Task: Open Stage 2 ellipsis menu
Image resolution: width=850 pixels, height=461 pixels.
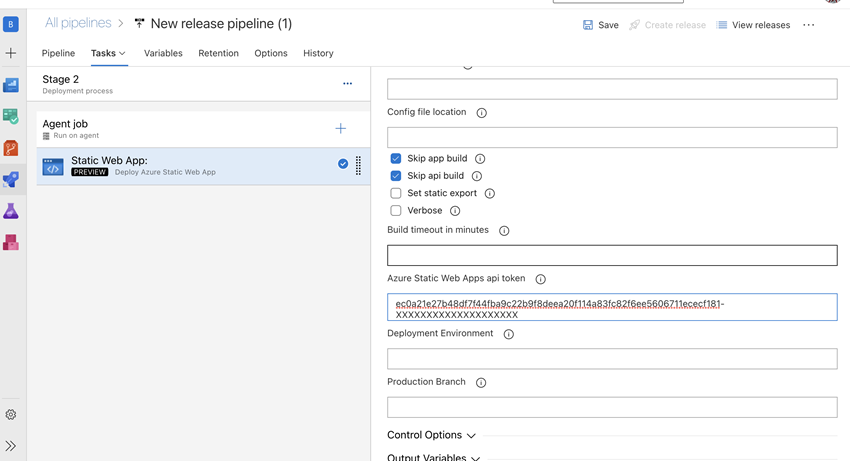Action: click(347, 84)
